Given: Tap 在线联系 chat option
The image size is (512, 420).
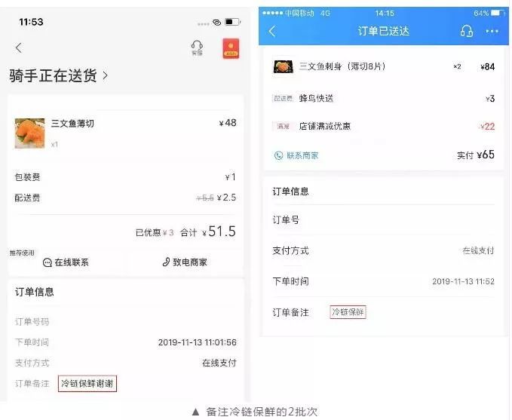Looking at the screenshot, I should [66, 262].
